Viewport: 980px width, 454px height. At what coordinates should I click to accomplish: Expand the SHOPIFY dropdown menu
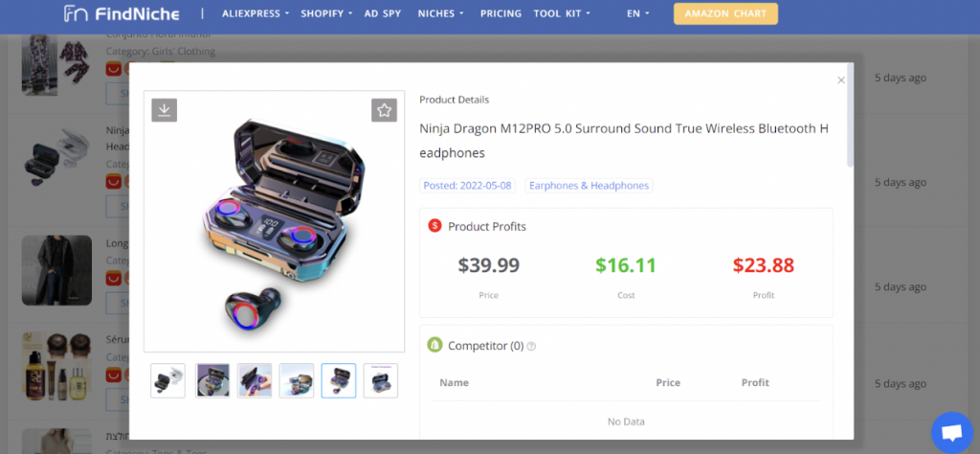(326, 13)
